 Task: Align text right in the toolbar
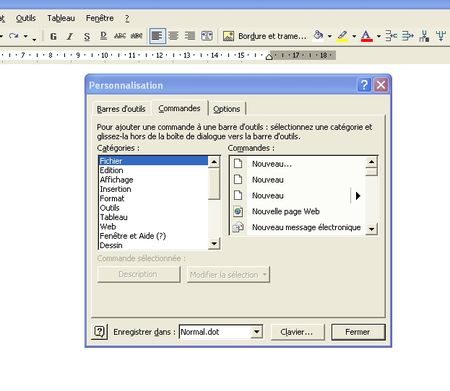click(x=190, y=36)
